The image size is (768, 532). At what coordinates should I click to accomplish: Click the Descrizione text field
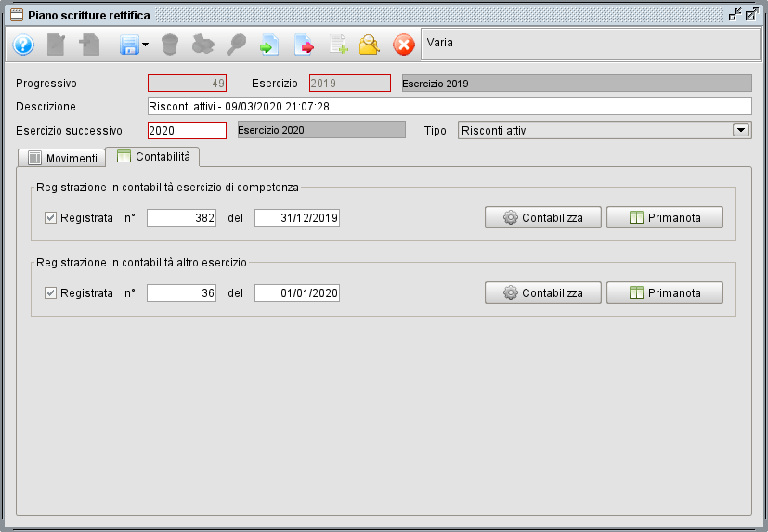click(x=449, y=106)
